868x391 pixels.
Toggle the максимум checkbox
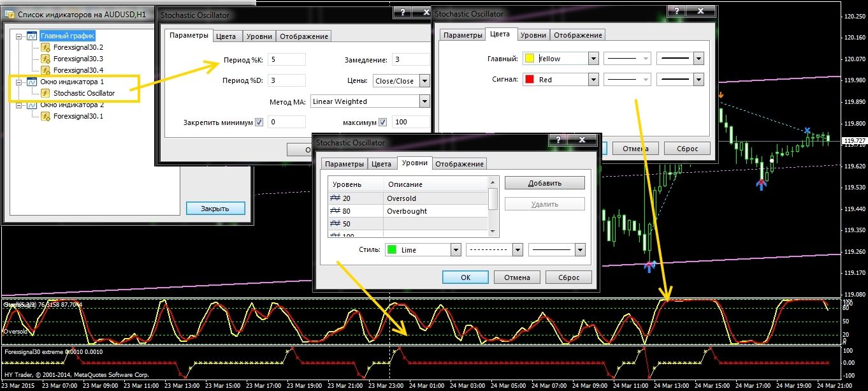tap(383, 122)
